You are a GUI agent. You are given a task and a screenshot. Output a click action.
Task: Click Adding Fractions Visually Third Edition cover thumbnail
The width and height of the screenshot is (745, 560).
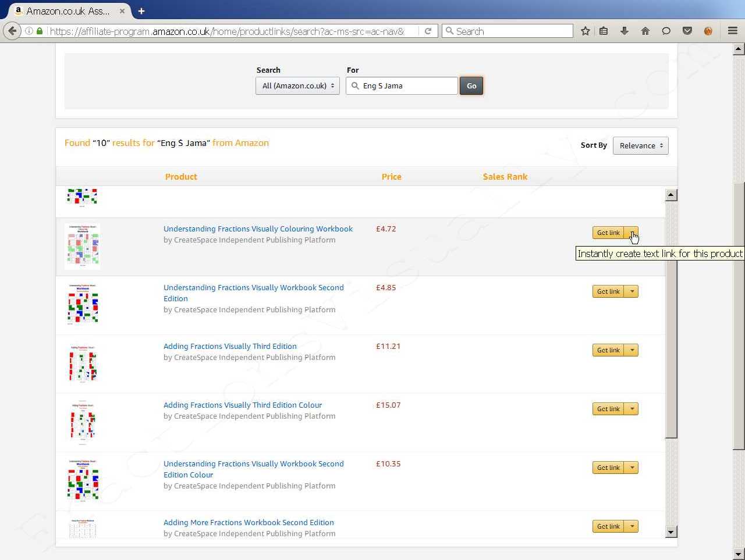(x=83, y=364)
